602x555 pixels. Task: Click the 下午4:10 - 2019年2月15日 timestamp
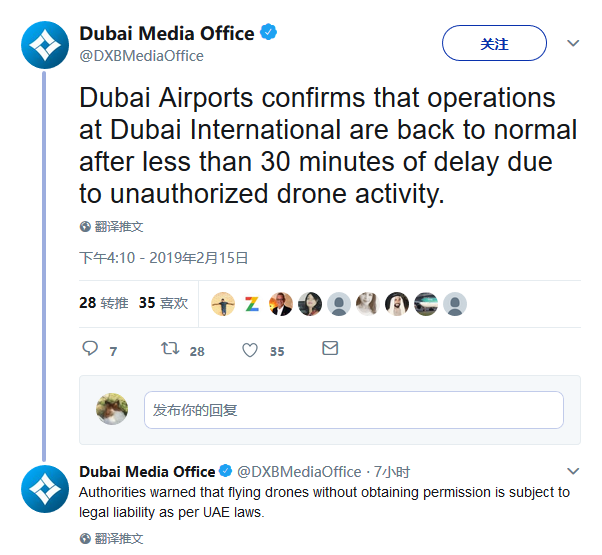coord(164,258)
